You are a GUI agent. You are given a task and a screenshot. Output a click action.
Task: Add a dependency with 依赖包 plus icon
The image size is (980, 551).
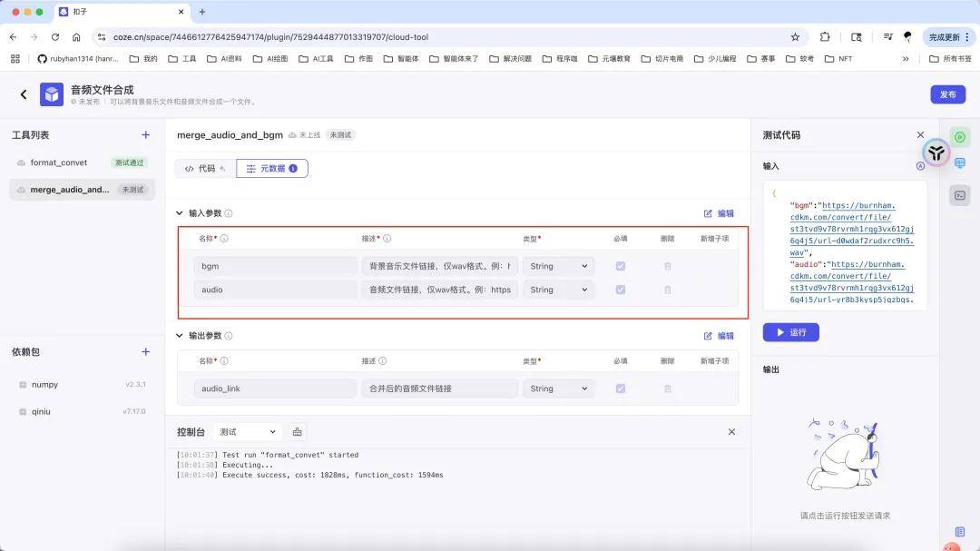(x=145, y=352)
